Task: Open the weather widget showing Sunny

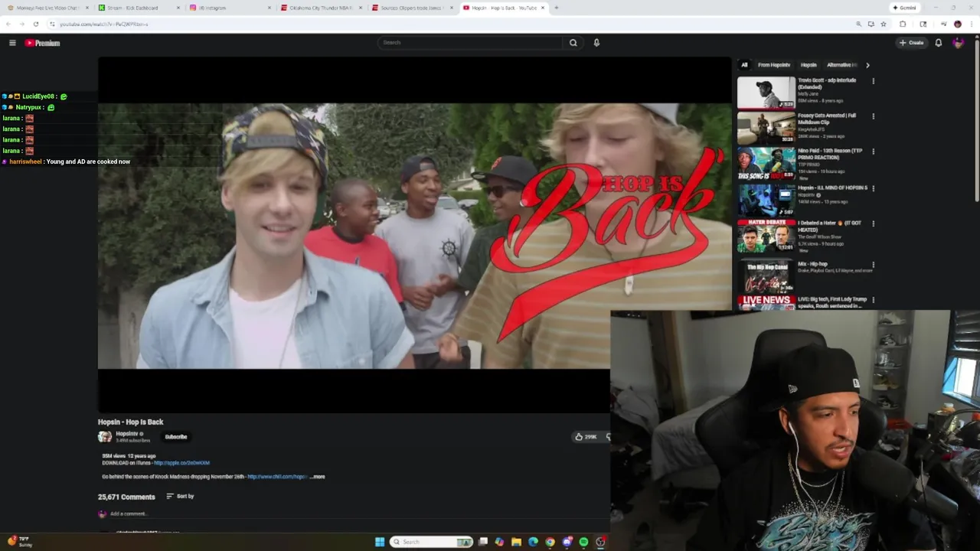Action: tap(20, 542)
